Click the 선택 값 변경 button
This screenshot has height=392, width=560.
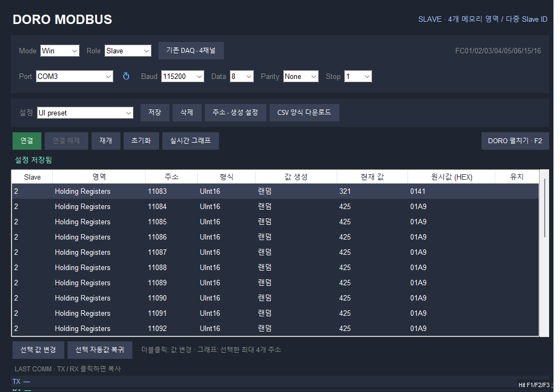click(38, 350)
